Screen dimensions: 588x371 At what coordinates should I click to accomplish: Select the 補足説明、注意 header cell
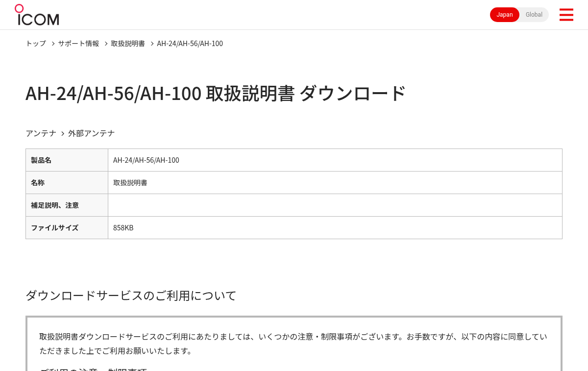(67, 205)
